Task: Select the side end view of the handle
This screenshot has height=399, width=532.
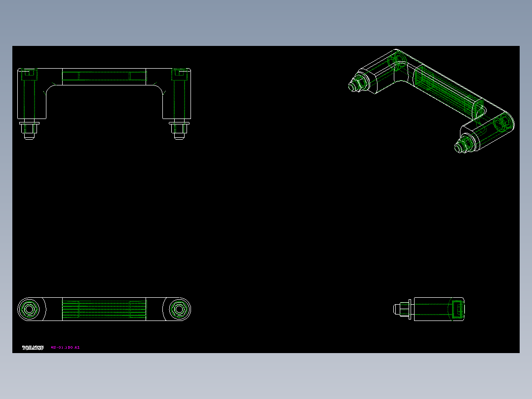Action: [429, 309]
